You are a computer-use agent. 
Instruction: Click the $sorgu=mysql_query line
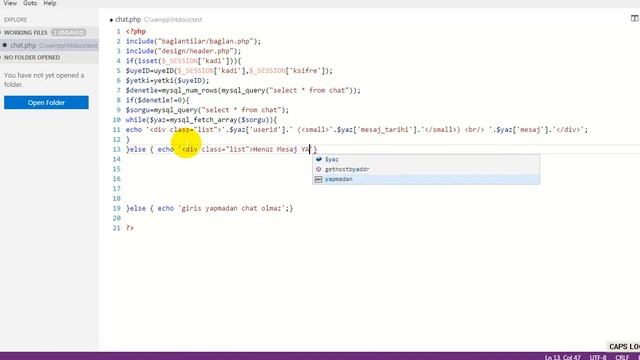[x=207, y=110]
